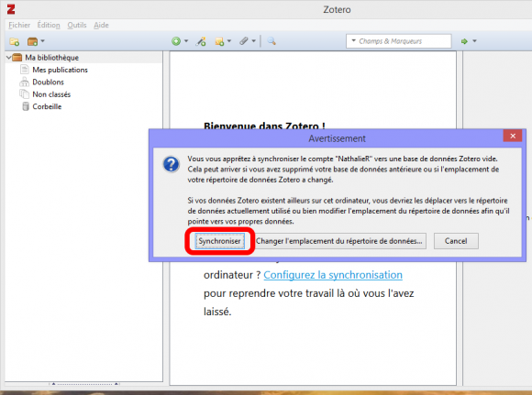Expand the New Item dropdown arrow

(x=186, y=41)
